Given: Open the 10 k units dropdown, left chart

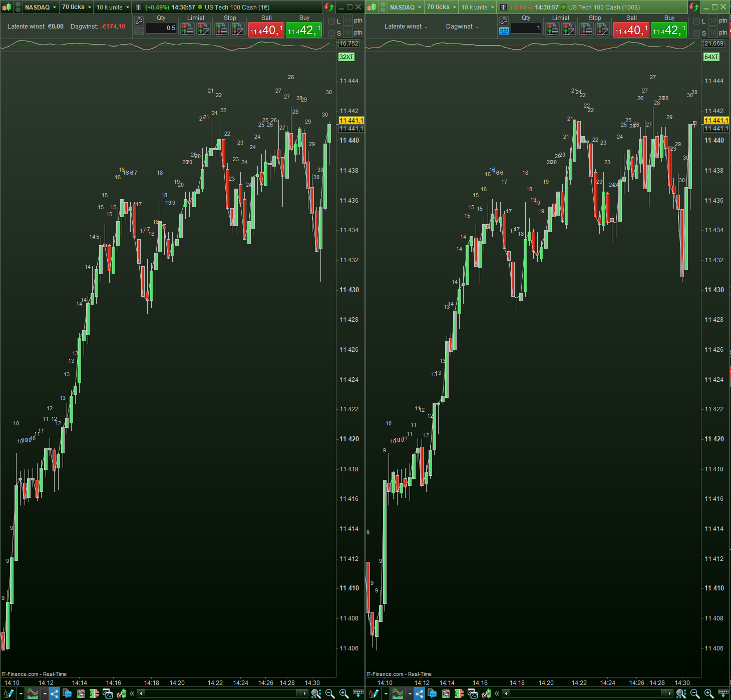Looking at the screenshot, I should click(x=113, y=7).
